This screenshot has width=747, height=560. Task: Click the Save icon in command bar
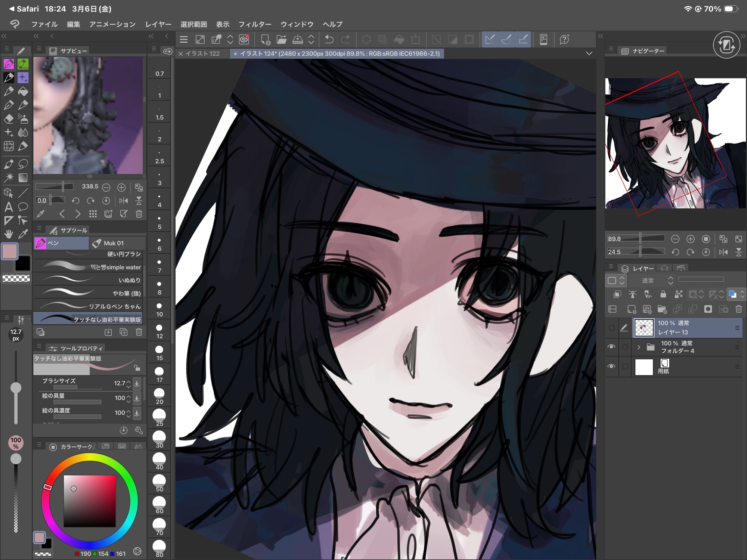pyautogui.click(x=297, y=39)
